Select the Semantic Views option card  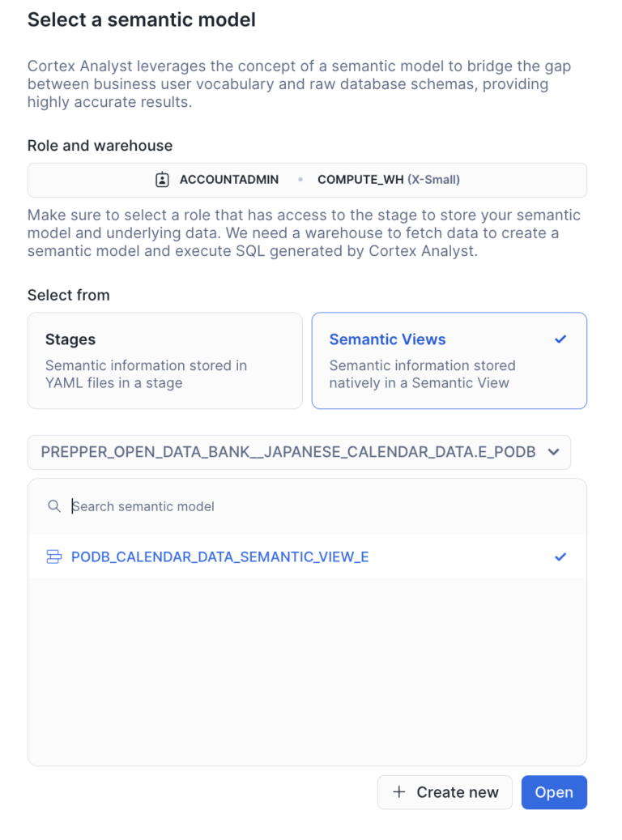coord(449,360)
